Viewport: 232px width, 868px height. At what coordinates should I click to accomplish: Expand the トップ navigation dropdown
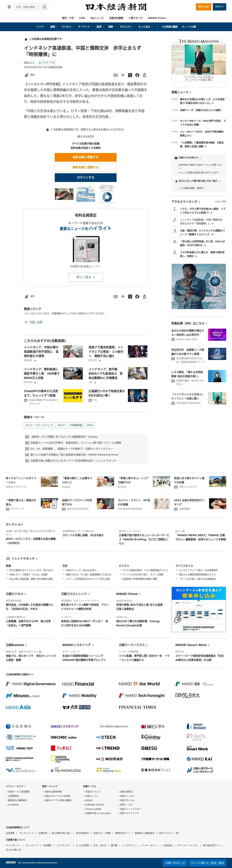click(41, 27)
